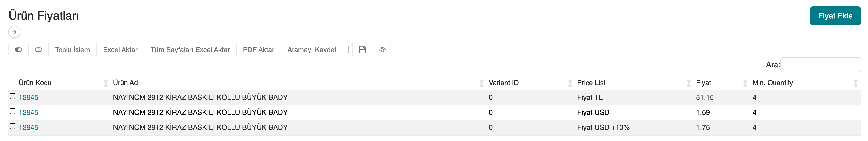Click the save floppy disk icon
Screen dimensions: 868x141
tap(362, 50)
